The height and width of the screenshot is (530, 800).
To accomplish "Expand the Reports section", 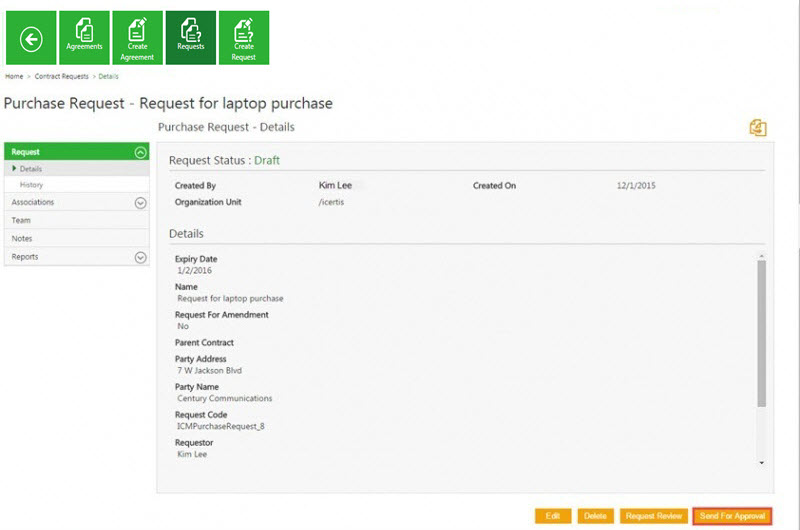I will point(140,258).
